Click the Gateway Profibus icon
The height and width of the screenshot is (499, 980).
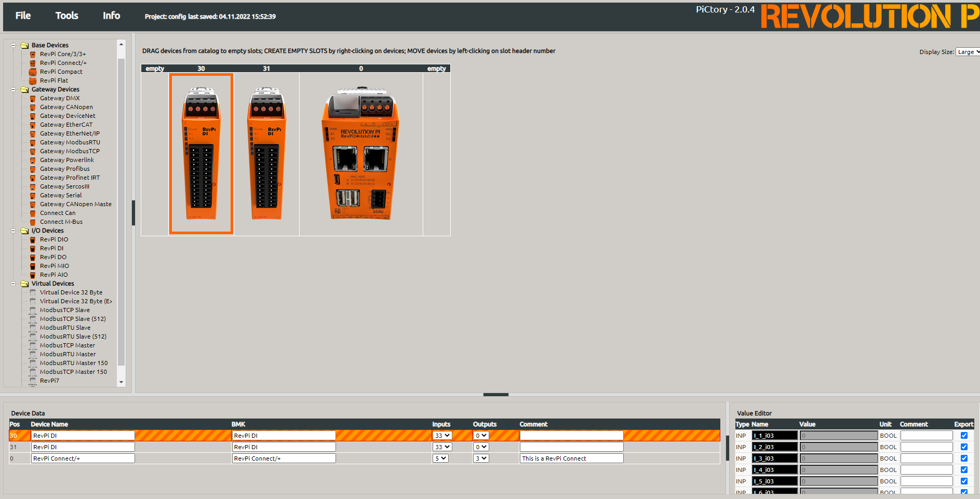click(x=33, y=169)
